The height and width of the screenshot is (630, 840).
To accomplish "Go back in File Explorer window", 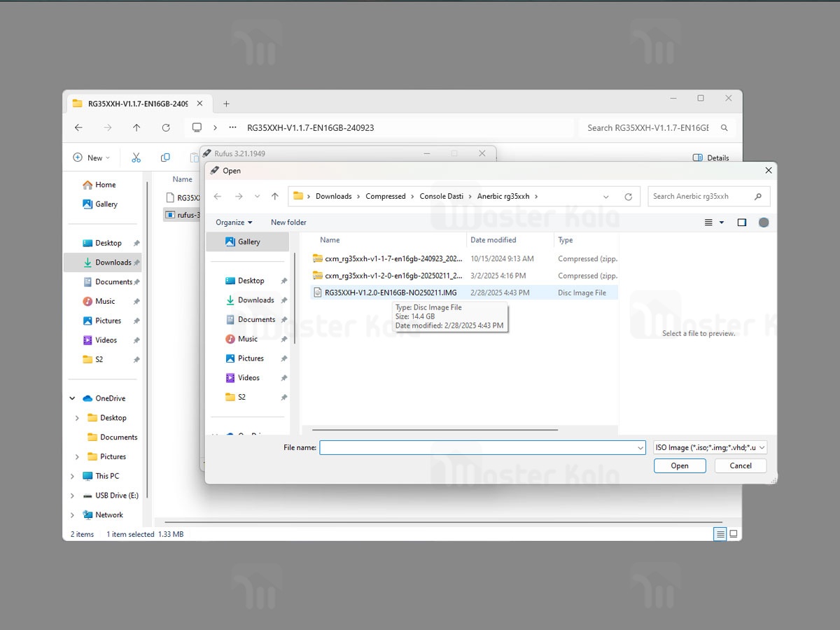I will [78, 128].
